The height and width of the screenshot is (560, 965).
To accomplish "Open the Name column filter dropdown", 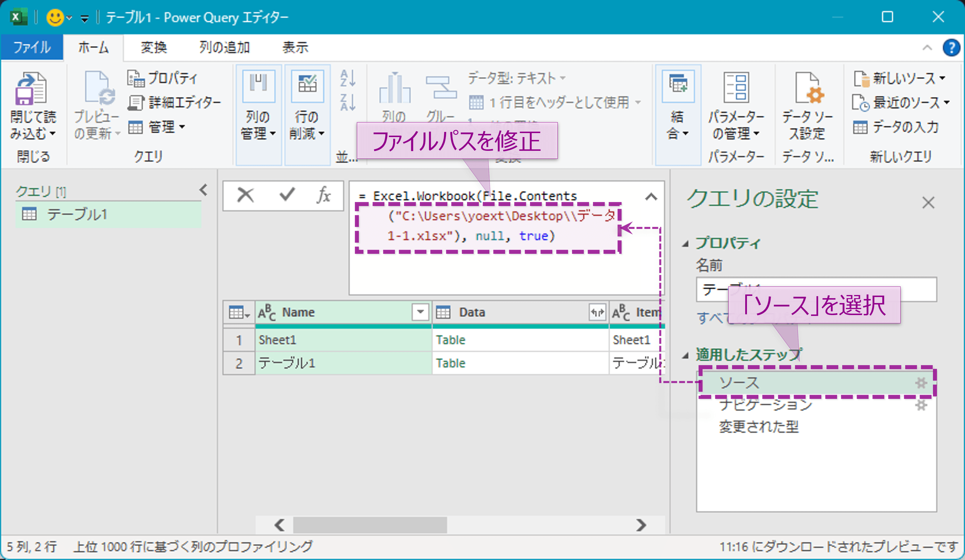I will (420, 312).
